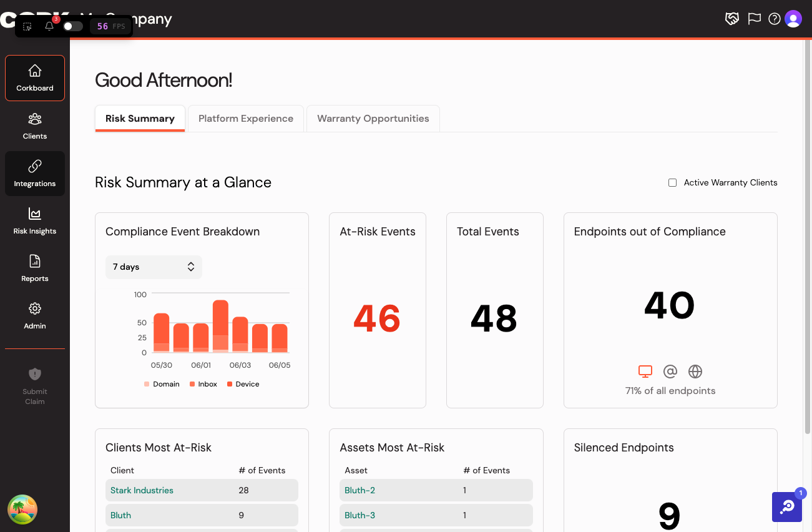This screenshot has width=812, height=532.
Task: Click the beach island avatar icon
Action: pyautogui.click(x=22, y=510)
